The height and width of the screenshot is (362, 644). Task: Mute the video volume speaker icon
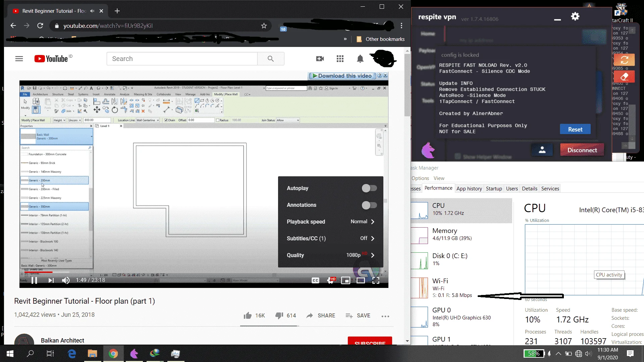point(66,280)
